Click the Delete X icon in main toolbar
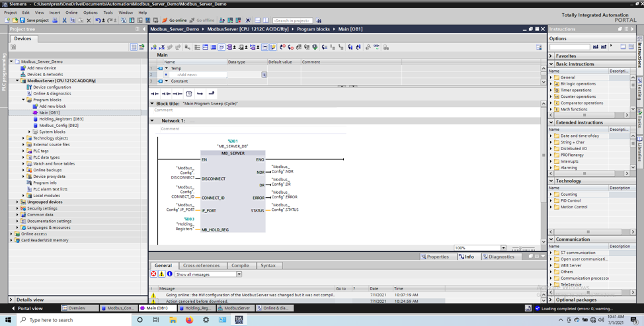 (89, 20)
